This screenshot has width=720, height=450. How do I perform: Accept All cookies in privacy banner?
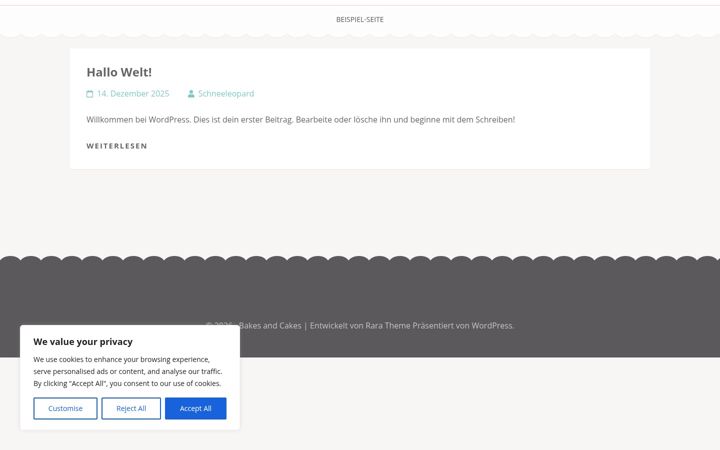click(x=196, y=408)
